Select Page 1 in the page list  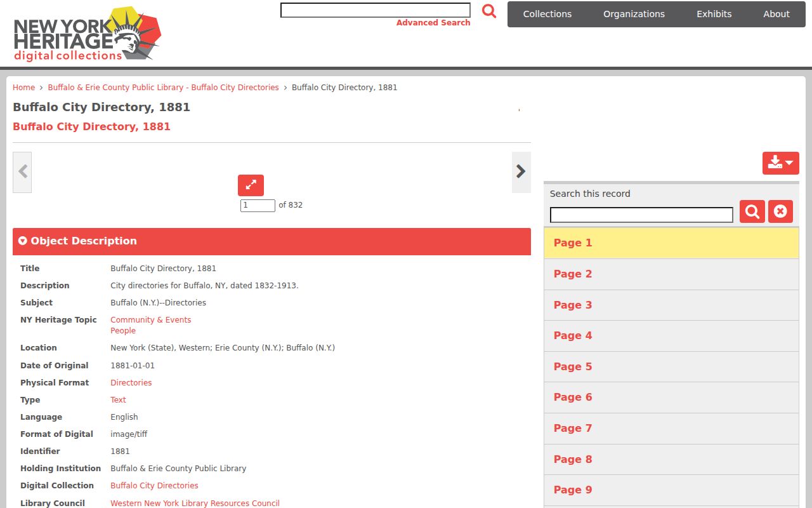671,243
